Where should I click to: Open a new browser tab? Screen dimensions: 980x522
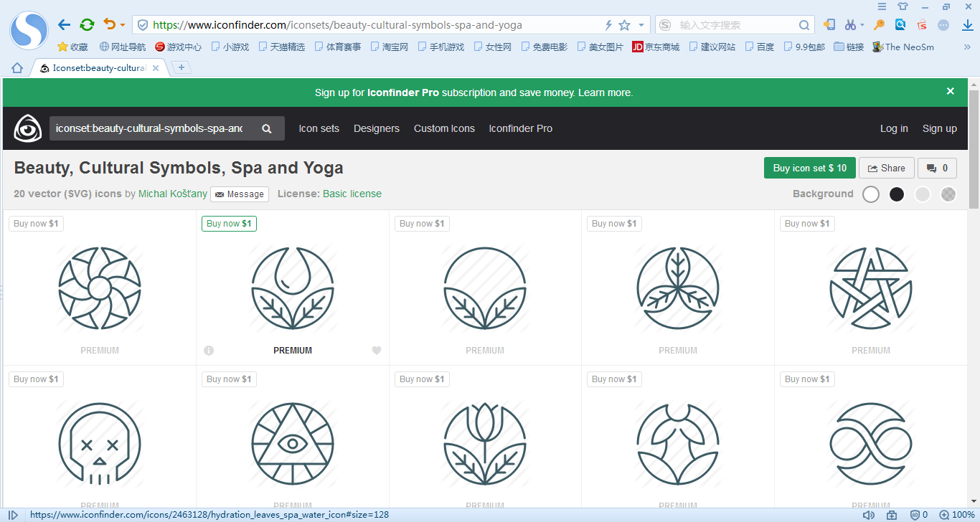pos(181,67)
